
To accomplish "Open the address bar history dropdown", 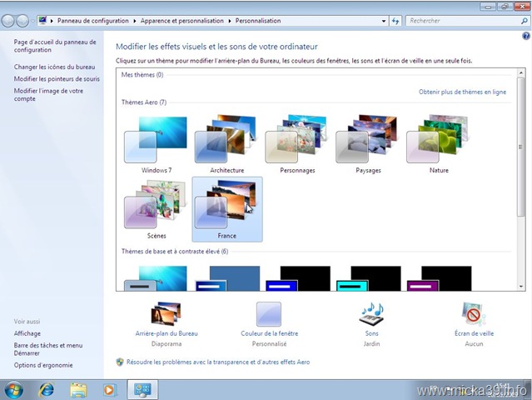I will point(384,21).
